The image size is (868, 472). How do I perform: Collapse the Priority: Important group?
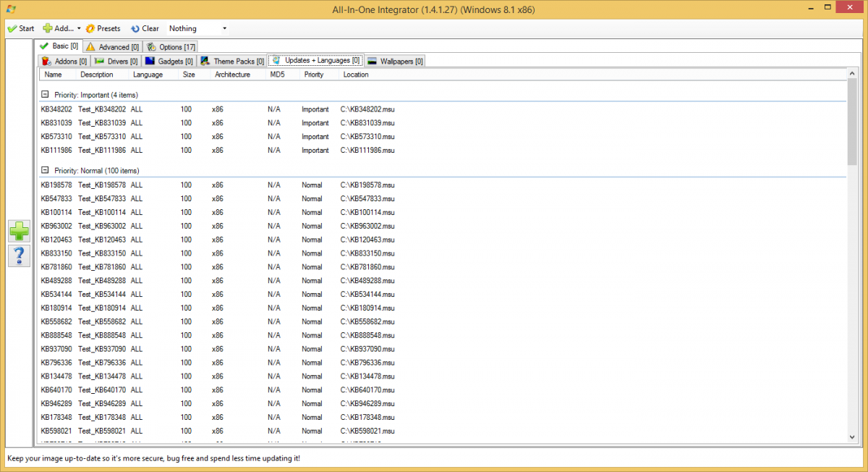45,95
